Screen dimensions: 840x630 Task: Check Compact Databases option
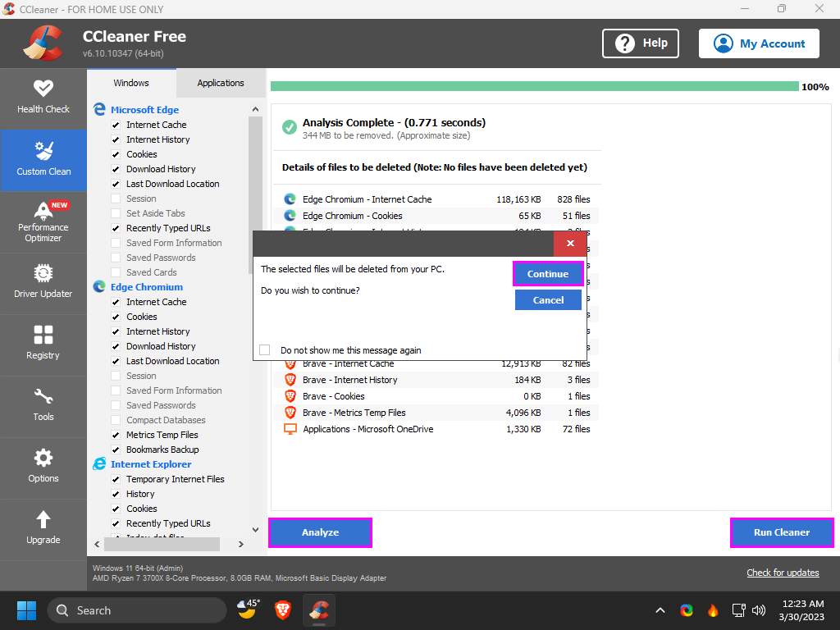coord(115,420)
